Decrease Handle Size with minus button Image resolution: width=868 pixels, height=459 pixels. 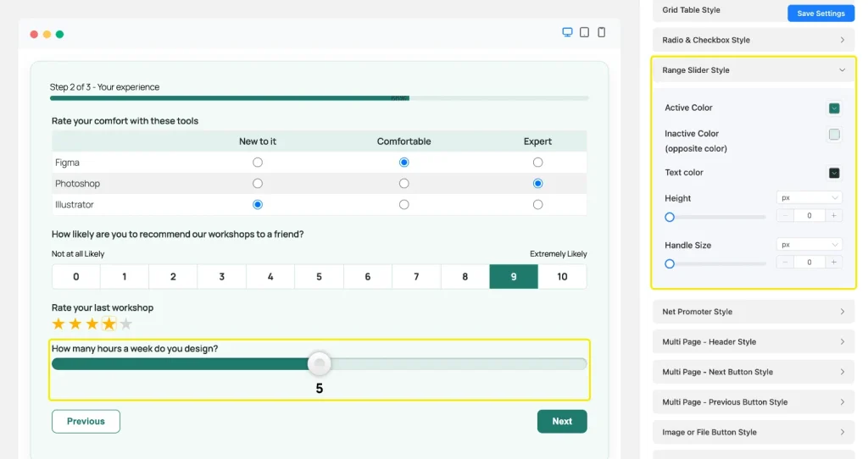click(785, 263)
